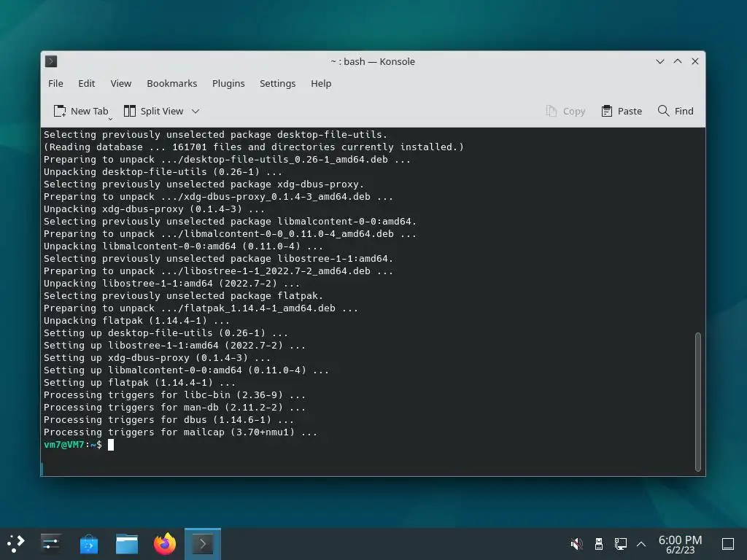This screenshot has height=560, width=747.
Task: Open the Settings menu
Action: point(277,83)
